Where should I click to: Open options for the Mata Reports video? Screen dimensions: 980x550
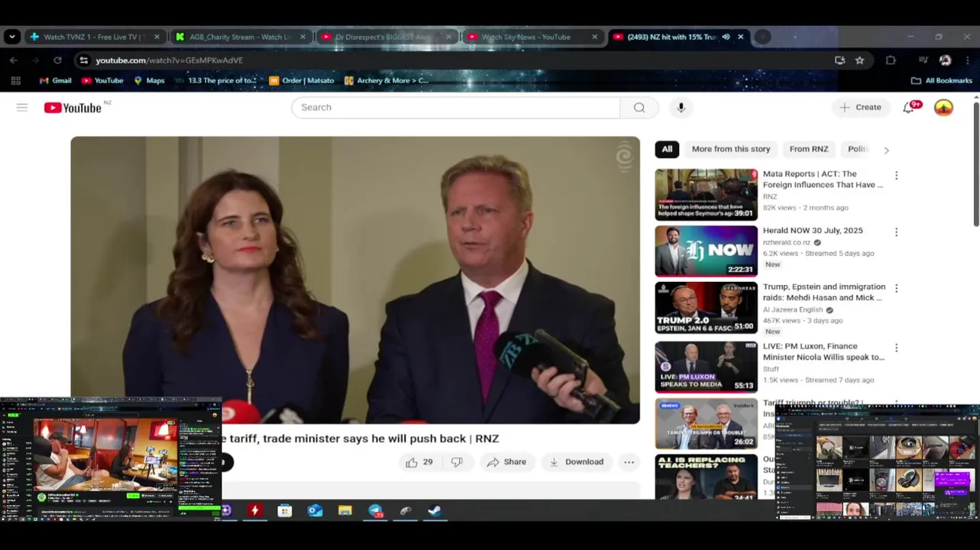click(896, 176)
